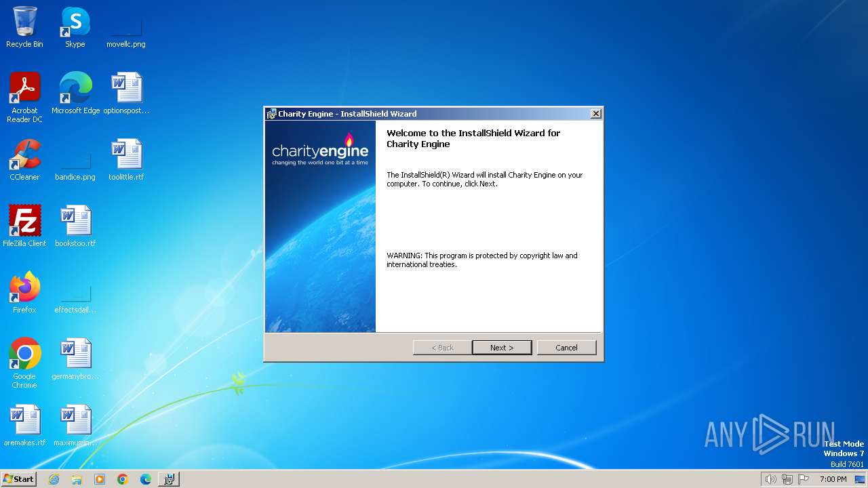The width and height of the screenshot is (868, 488).
Task: Click the Charity Engine globe banner image
Action: [x=320, y=226]
